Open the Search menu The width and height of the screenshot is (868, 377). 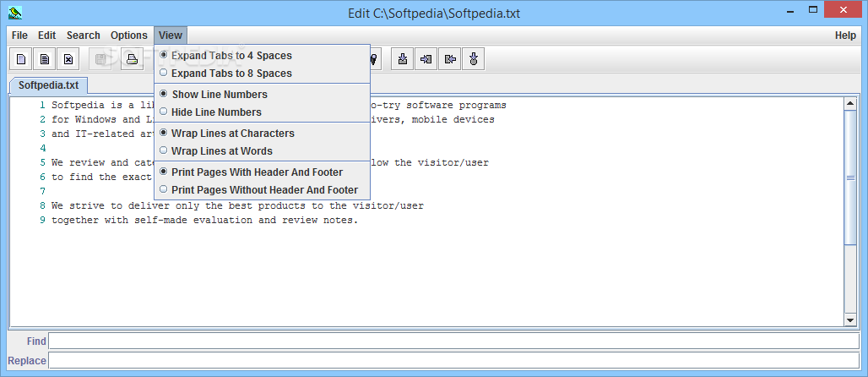click(x=84, y=36)
